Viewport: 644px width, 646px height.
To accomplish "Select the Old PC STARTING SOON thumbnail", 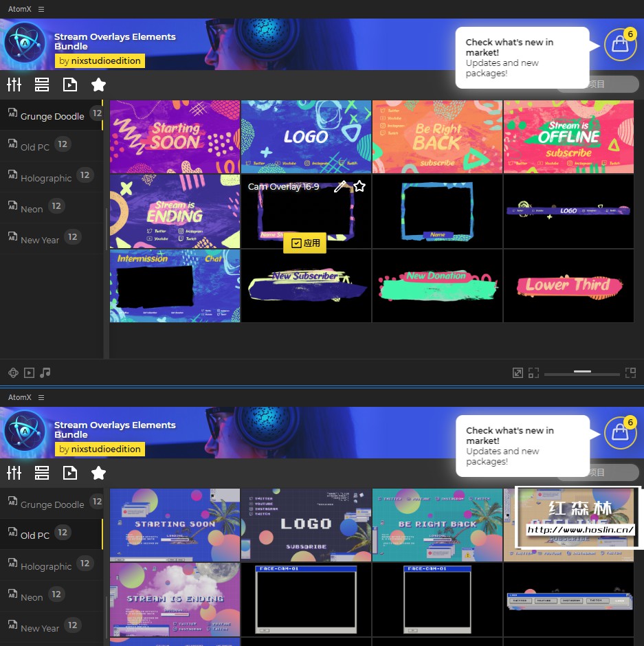I will click(175, 525).
